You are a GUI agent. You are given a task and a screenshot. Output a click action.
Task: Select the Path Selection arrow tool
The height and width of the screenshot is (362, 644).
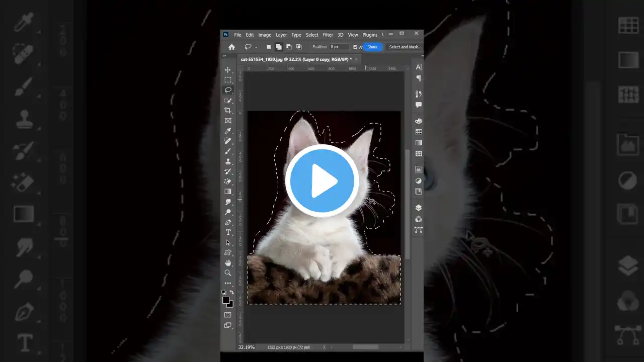228,242
